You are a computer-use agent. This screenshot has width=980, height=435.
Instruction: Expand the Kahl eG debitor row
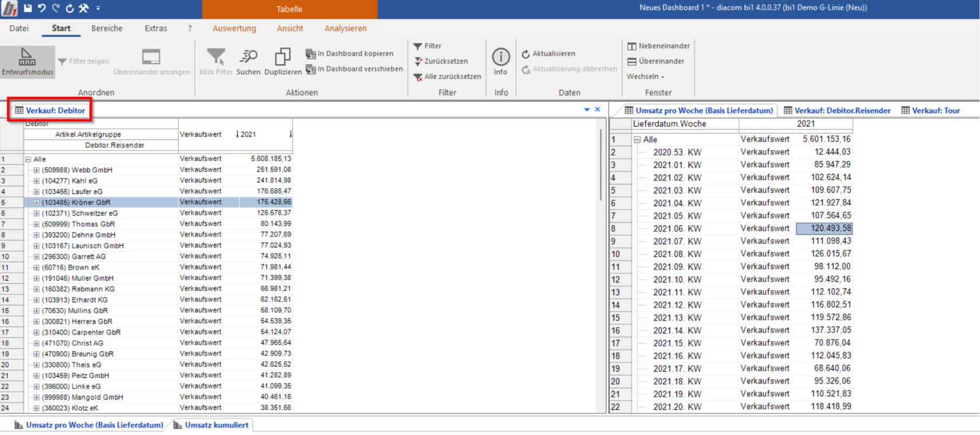click(36, 181)
